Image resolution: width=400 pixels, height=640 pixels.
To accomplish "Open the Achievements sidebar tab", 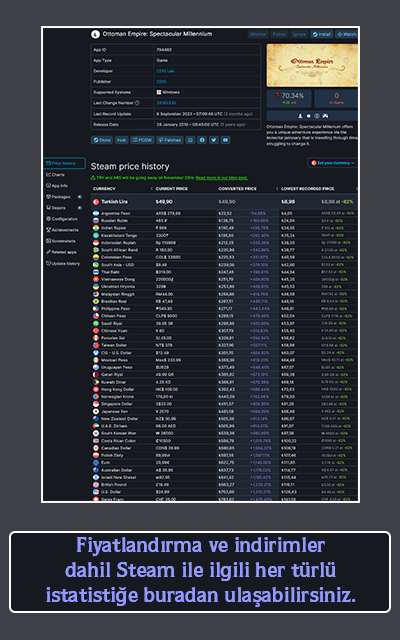I will (x=62, y=230).
